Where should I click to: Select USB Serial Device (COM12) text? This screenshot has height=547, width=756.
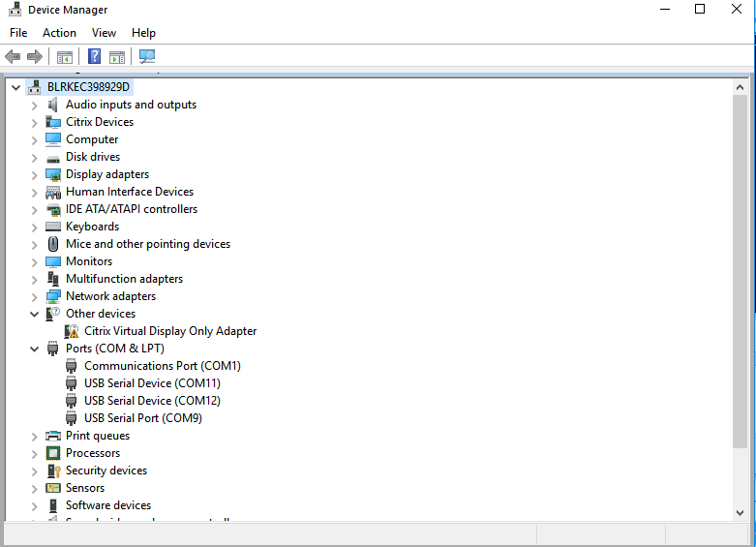tap(152, 401)
